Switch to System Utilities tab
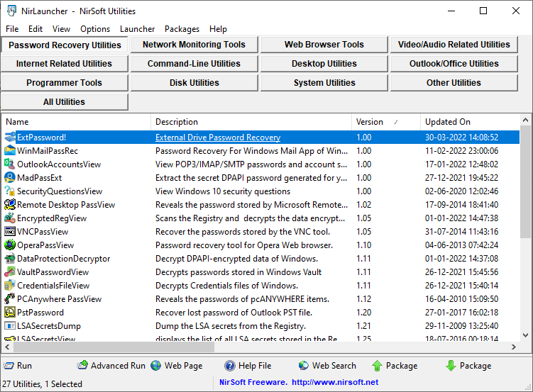 [x=324, y=83]
